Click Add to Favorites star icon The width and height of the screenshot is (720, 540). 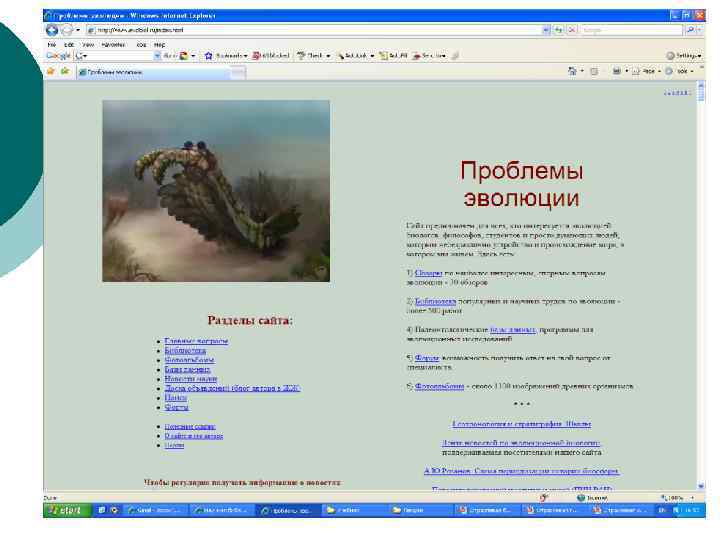65,72
